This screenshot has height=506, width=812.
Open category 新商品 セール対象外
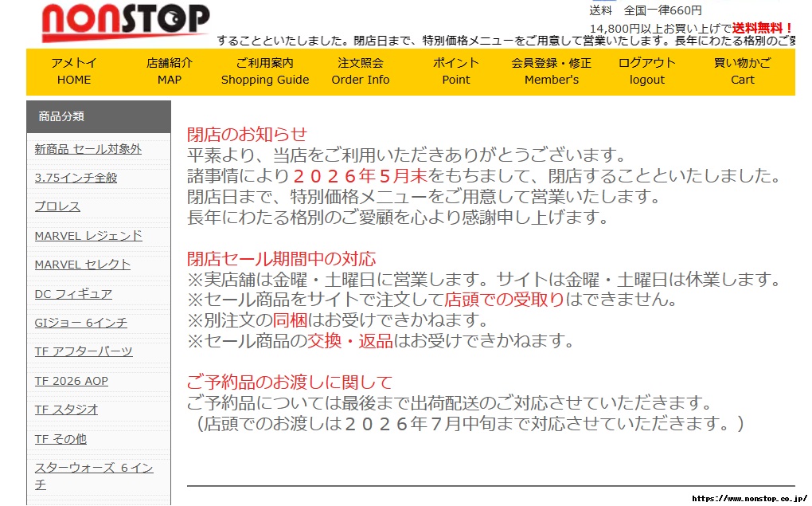click(x=88, y=149)
